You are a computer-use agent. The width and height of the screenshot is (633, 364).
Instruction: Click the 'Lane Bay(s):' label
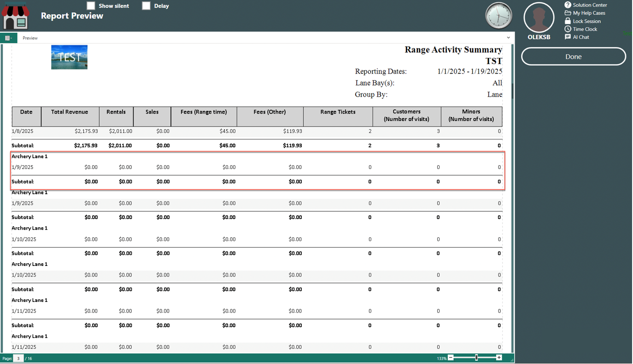point(375,83)
